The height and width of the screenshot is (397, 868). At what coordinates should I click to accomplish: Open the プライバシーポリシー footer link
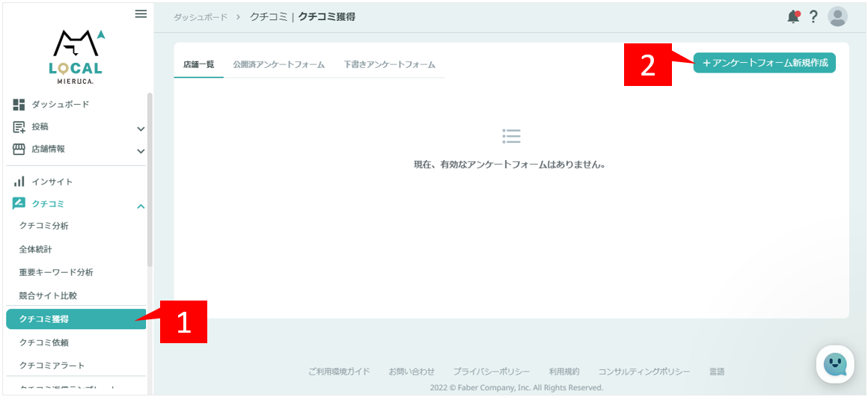492,372
